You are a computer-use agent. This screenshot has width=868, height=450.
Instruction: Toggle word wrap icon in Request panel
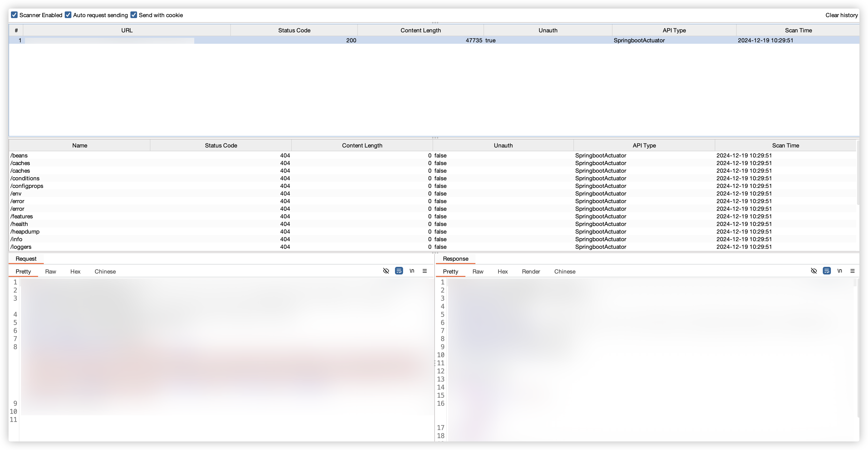pyautogui.click(x=399, y=271)
